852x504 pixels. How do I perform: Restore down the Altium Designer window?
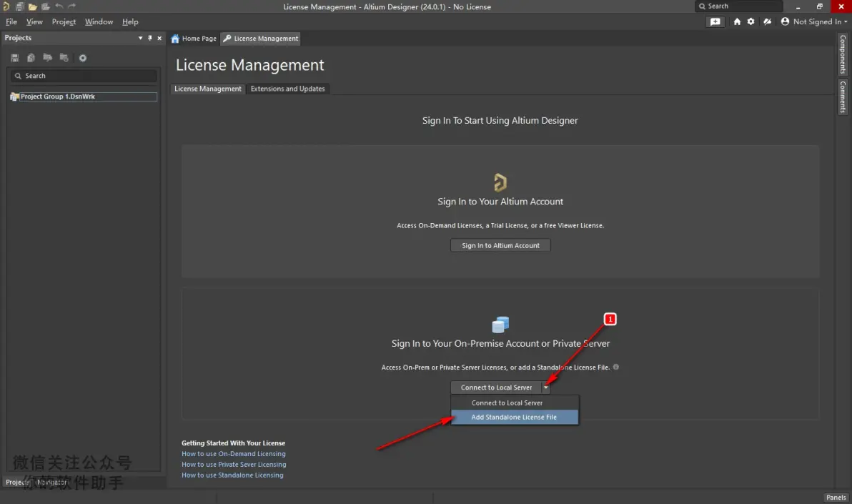819,6
